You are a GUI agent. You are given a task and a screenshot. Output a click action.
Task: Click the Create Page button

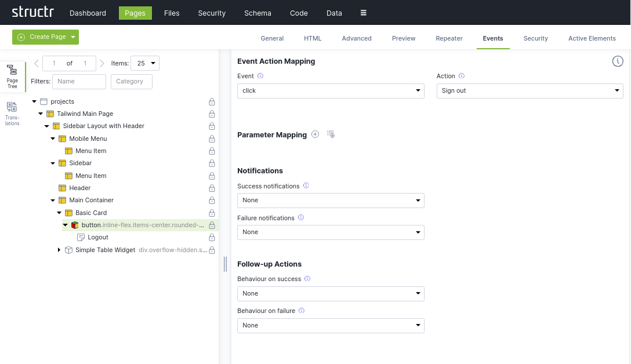click(x=40, y=37)
